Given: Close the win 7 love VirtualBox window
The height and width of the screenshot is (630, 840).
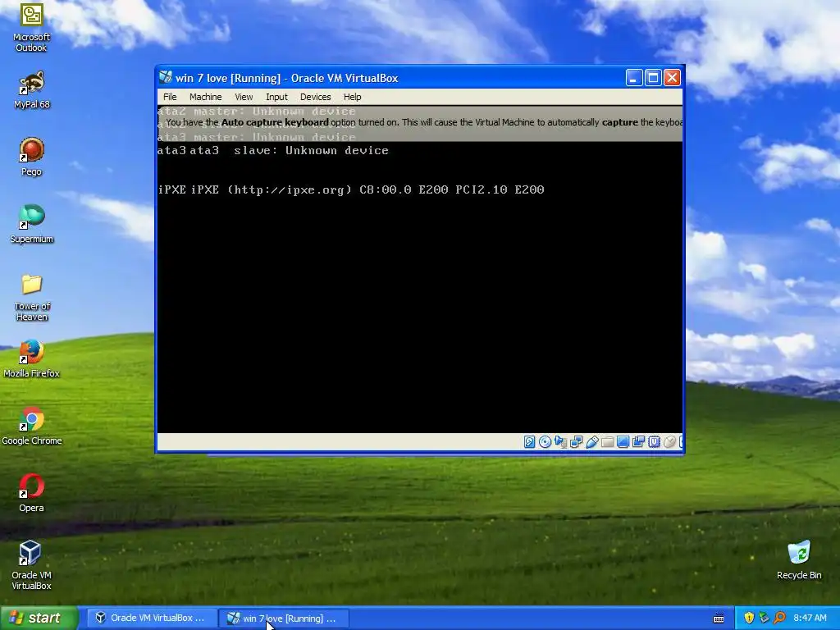Looking at the screenshot, I should pos(673,78).
